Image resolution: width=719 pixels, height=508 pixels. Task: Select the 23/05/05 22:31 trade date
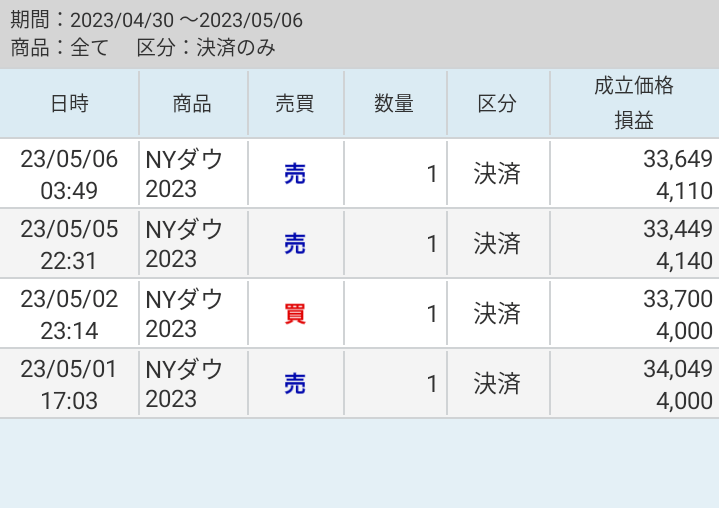pos(69,244)
